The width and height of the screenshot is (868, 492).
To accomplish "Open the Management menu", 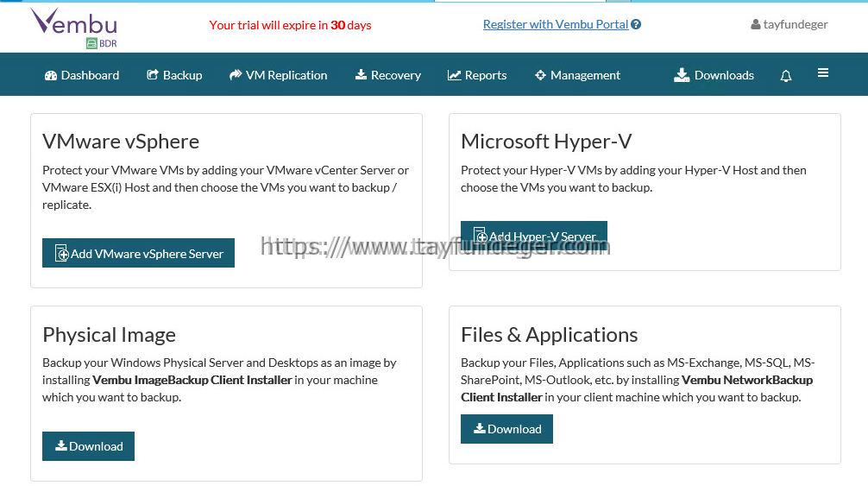I will coord(577,75).
